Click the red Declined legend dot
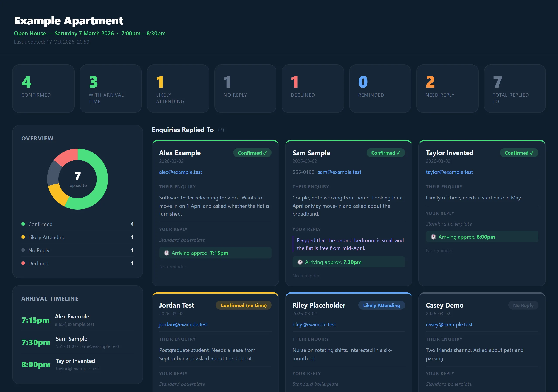 coord(23,263)
